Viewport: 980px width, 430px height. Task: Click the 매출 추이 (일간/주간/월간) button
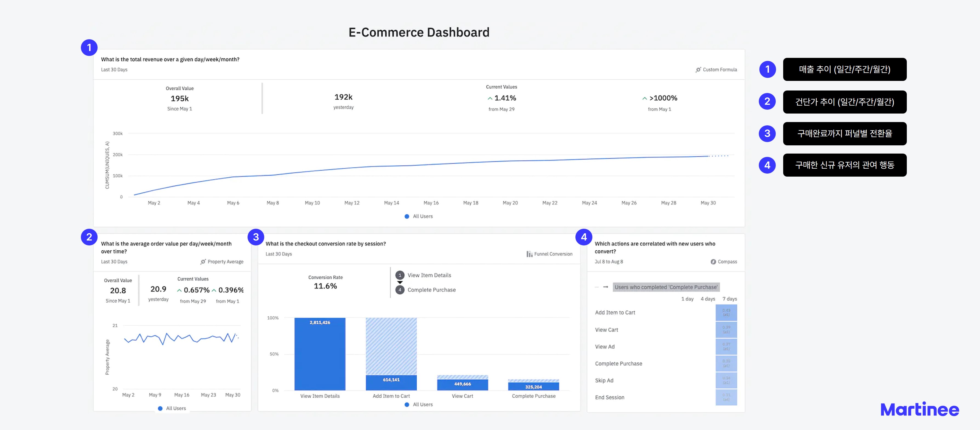[x=844, y=69]
